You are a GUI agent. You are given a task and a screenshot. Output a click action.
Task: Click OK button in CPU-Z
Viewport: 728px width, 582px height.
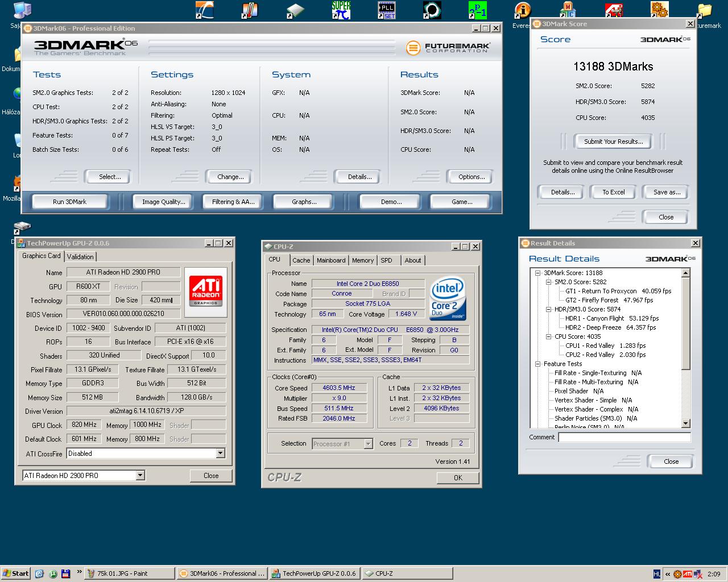tap(458, 478)
